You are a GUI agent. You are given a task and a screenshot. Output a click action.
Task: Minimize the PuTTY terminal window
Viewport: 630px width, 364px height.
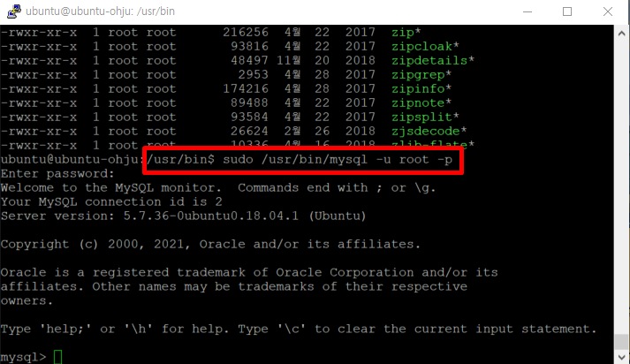(528, 11)
